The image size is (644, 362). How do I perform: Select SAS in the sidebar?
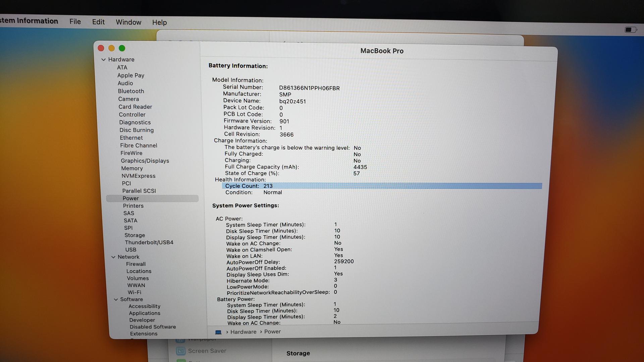coord(128,213)
